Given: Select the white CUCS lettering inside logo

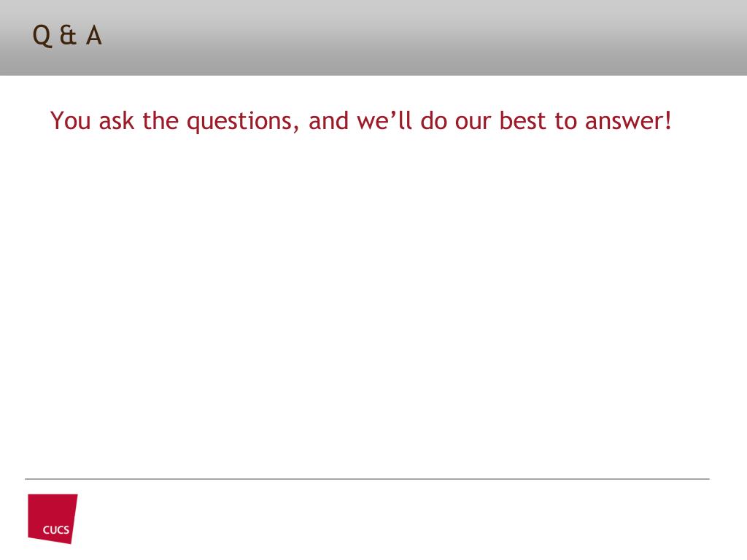Looking at the screenshot, I should (x=55, y=529).
